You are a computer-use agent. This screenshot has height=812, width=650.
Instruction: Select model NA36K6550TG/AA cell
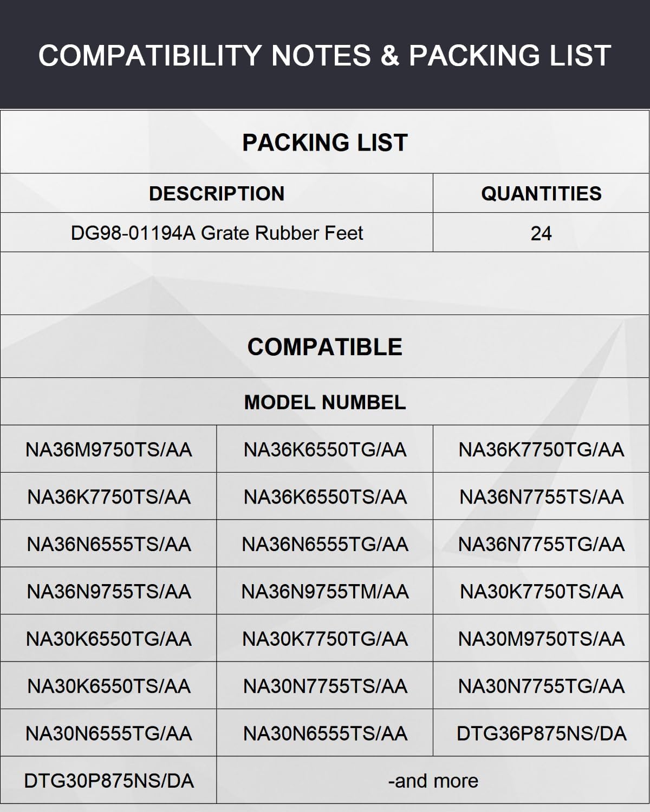tap(325, 449)
